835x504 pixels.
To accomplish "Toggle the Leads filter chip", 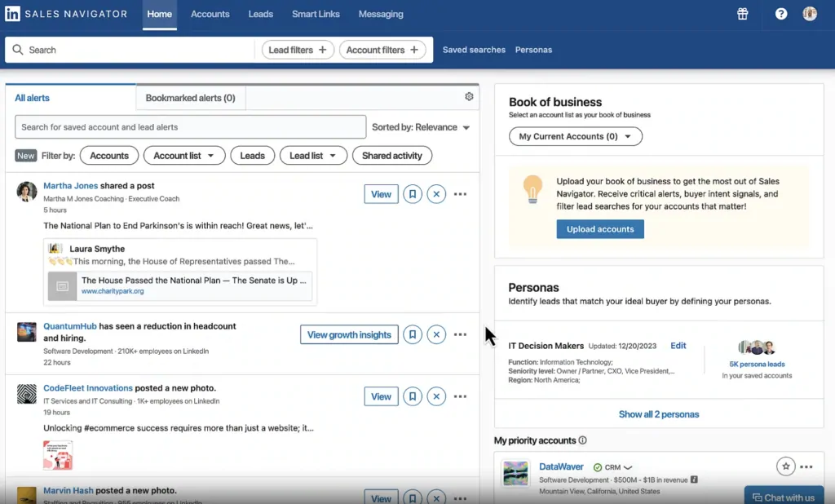I will point(253,156).
